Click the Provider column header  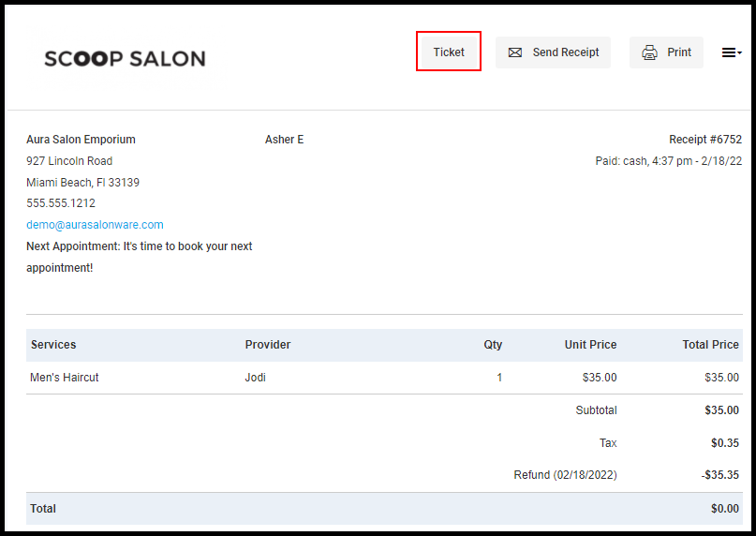pos(268,345)
